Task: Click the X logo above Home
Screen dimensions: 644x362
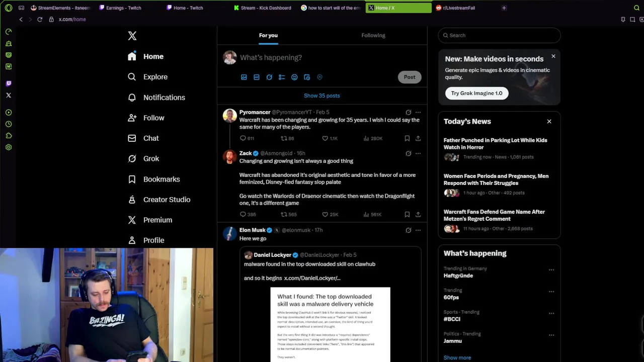Action: [x=132, y=36]
